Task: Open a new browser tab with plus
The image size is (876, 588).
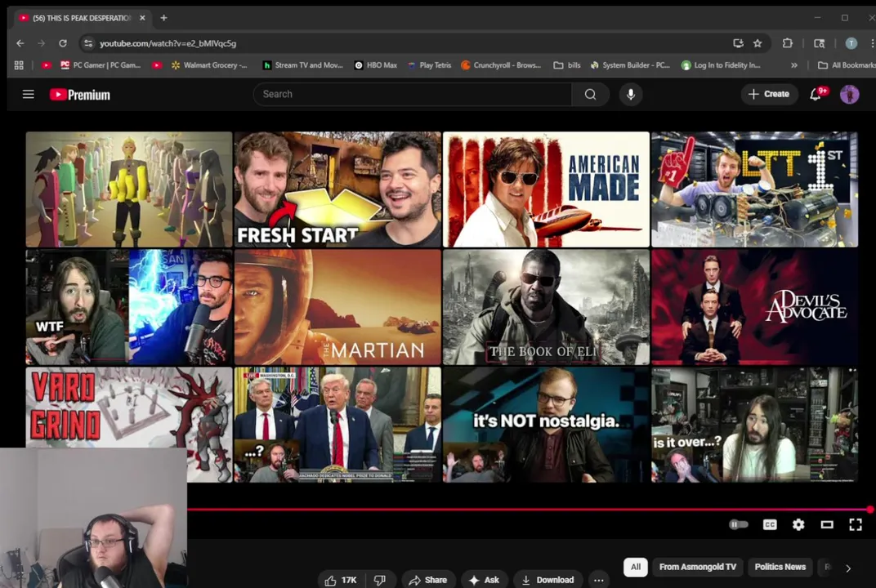Action: click(x=163, y=18)
